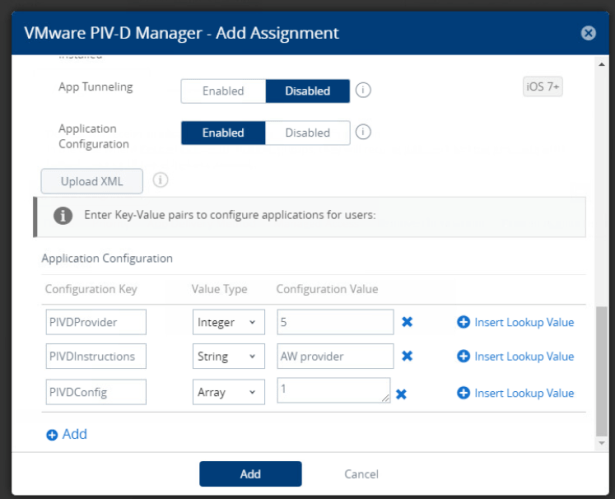Open Value Type dropdown showing Integer

coord(228,322)
